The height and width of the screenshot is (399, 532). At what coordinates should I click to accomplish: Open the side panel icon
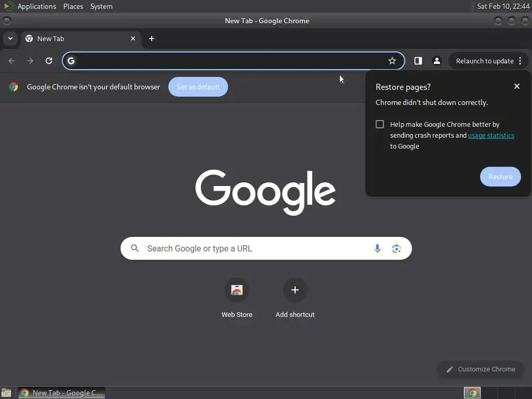(418, 61)
